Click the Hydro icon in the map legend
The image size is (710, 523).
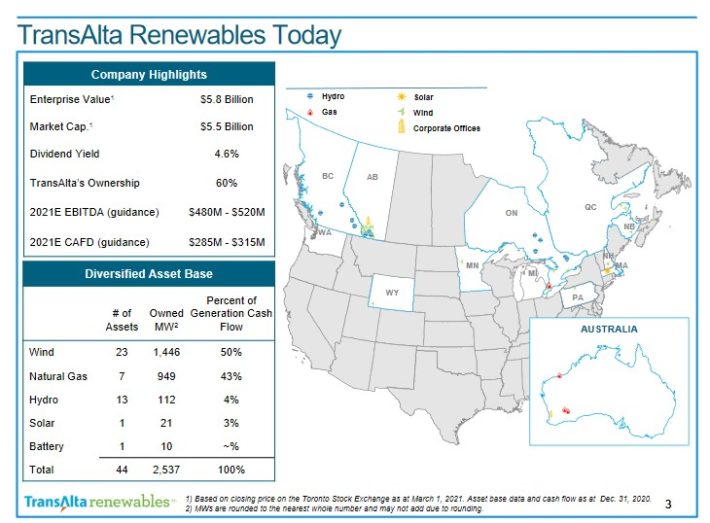point(310,97)
